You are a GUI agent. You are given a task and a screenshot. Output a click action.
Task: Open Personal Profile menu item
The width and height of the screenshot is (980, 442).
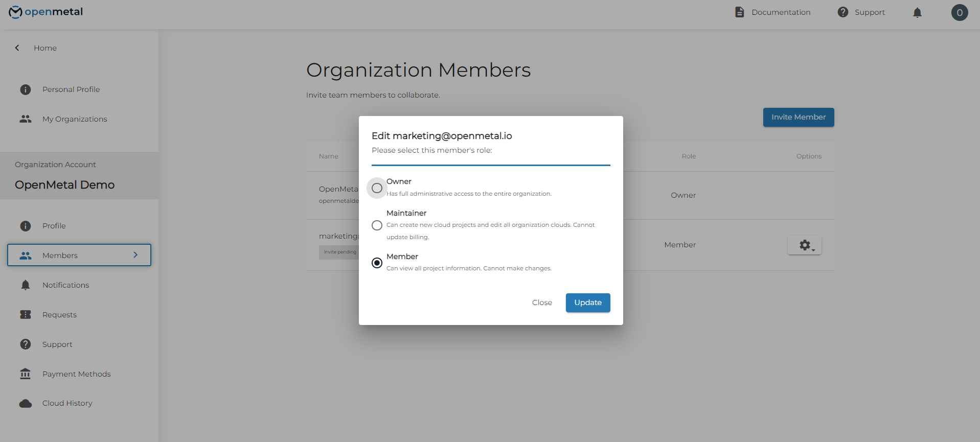(x=71, y=89)
